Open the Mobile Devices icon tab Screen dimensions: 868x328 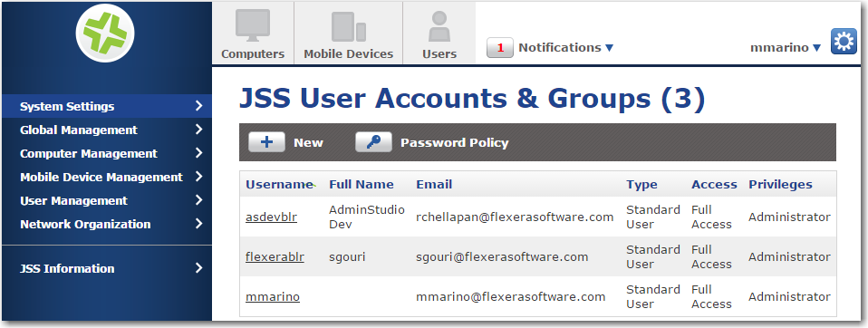[348, 33]
